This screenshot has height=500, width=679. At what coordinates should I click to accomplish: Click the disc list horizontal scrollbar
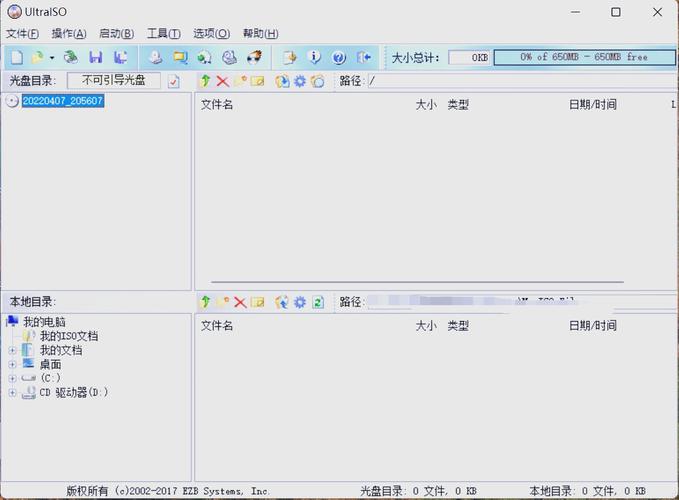[x=417, y=282]
